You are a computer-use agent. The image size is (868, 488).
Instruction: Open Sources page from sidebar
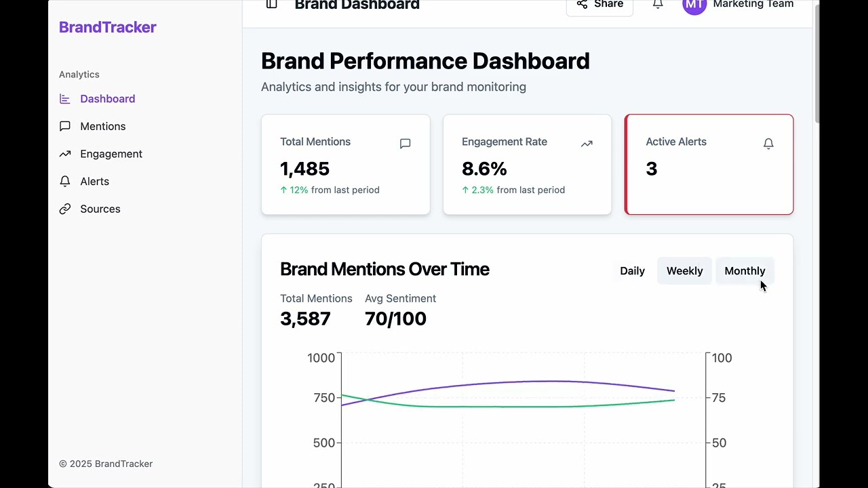pyautogui.click(x=100, y=209)
